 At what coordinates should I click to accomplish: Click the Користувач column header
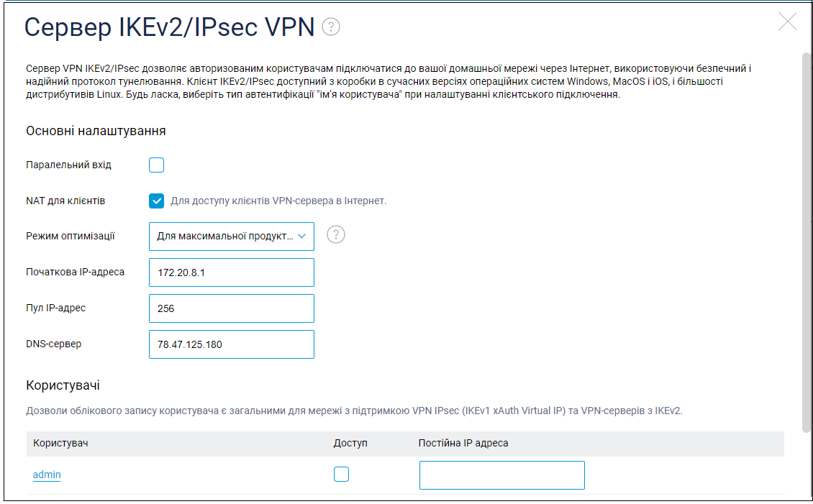point(60,443)
